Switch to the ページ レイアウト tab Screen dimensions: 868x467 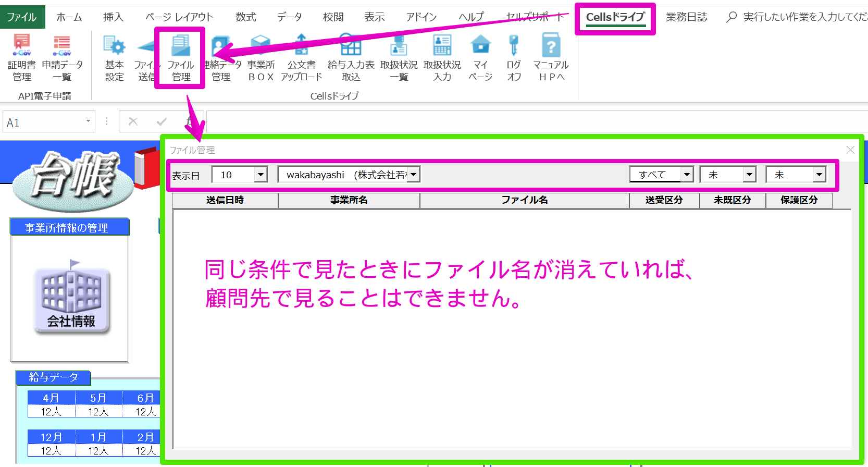click(179, 17)
